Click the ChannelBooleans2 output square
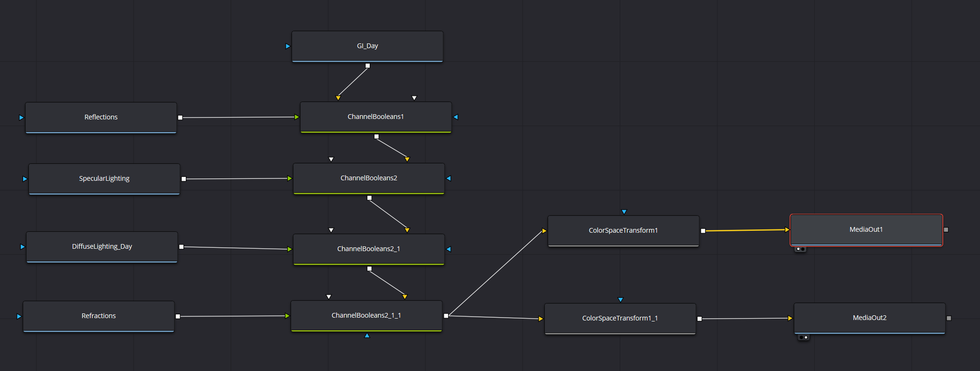 pos(369,198)
